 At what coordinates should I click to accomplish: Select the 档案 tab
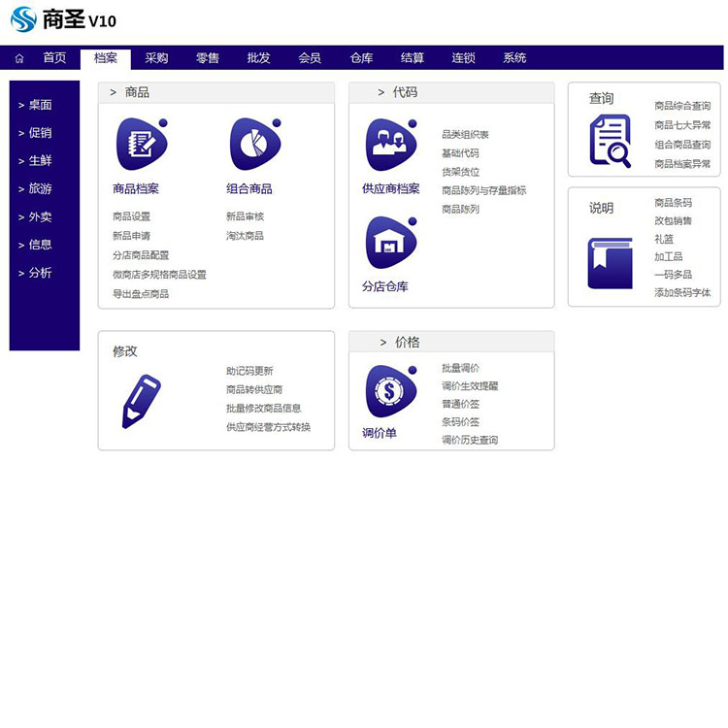106,58
